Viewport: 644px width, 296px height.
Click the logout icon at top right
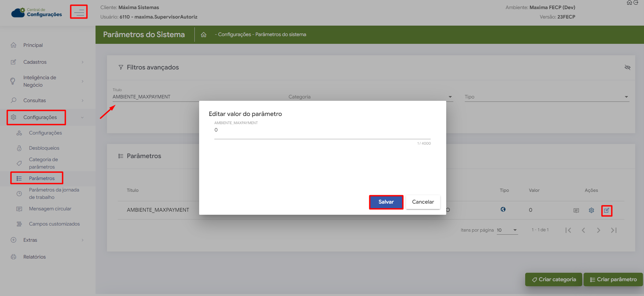click(636, 3)
